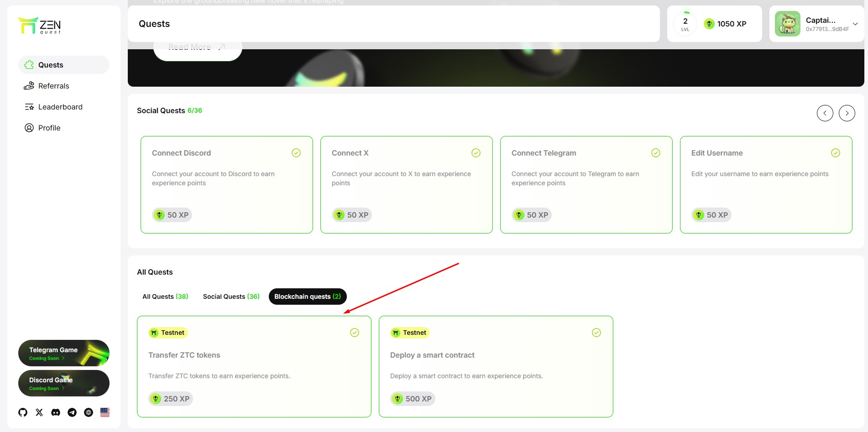The width and height of the screenshot is (868, 432).
Task: Open the GitHub icon link in the sidebar footer
Action: (23, 412)
